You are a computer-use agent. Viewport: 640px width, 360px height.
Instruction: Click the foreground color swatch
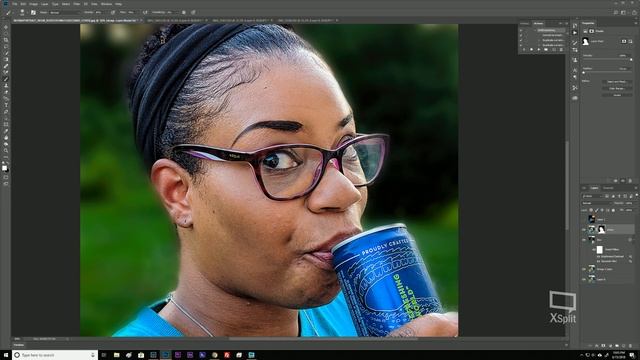(x=4, y=167)
